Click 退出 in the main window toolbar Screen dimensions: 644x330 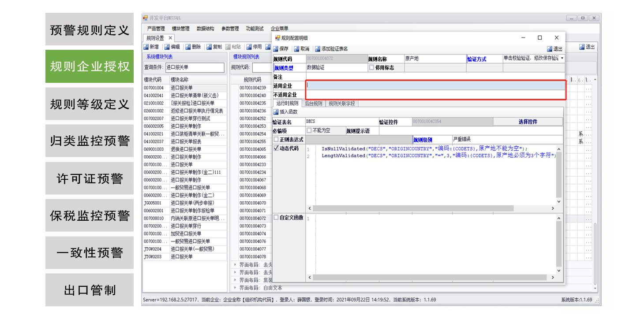587,47
